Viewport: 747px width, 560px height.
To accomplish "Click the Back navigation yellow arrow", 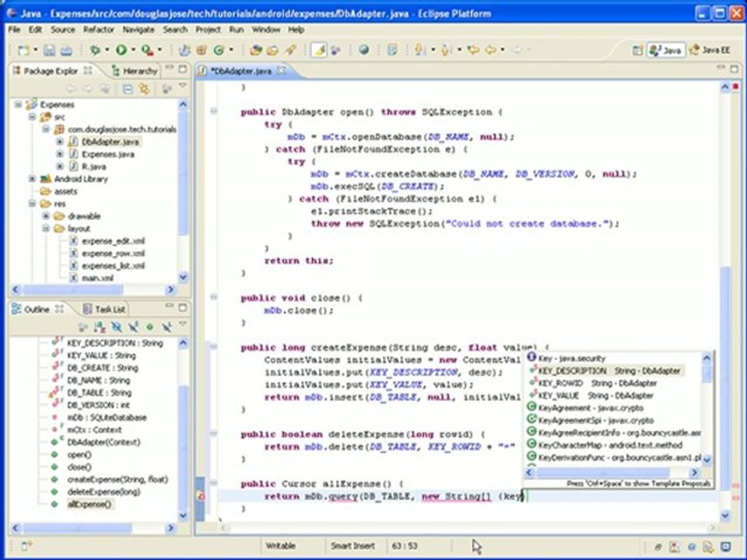I will (x=490, y=50).
